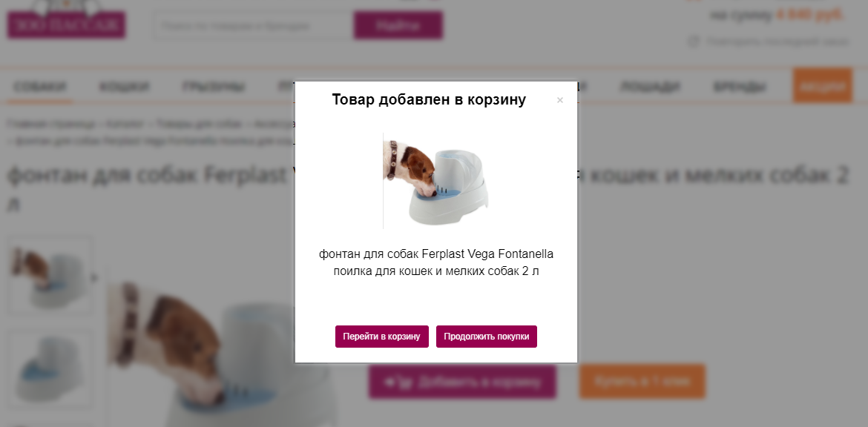Open the dog fountain image in the popup

pyautogui.click(x=436, y=180)
